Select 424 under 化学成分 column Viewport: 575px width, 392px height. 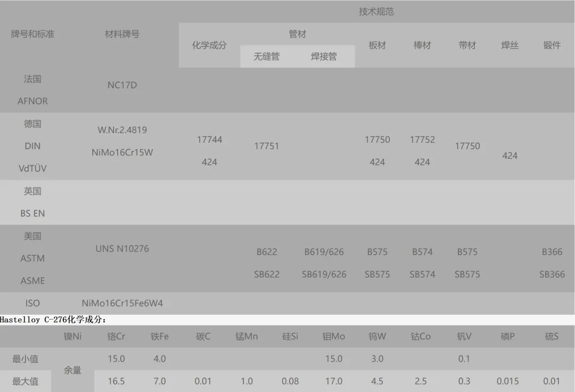209,162
